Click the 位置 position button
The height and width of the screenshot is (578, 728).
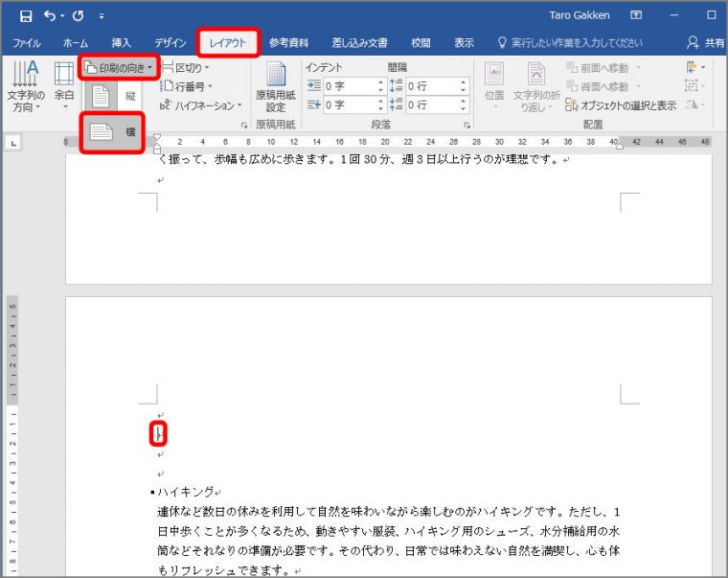[494, 86]
